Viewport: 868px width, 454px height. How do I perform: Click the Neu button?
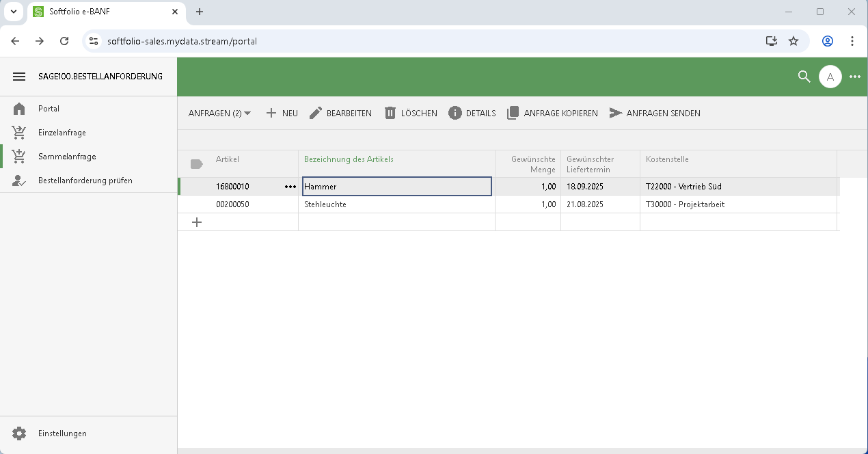click(x=282, y=113)
